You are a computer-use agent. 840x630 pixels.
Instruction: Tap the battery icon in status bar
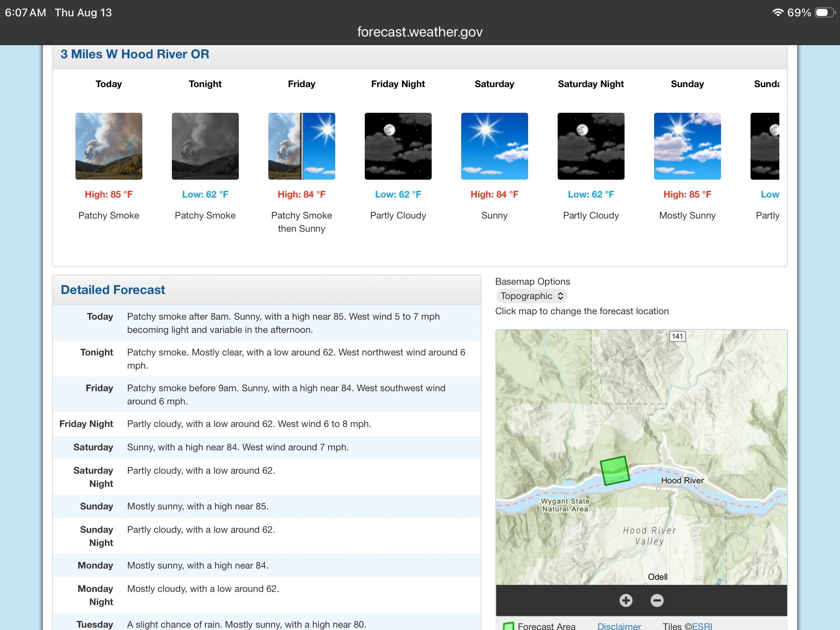(825, 12)
